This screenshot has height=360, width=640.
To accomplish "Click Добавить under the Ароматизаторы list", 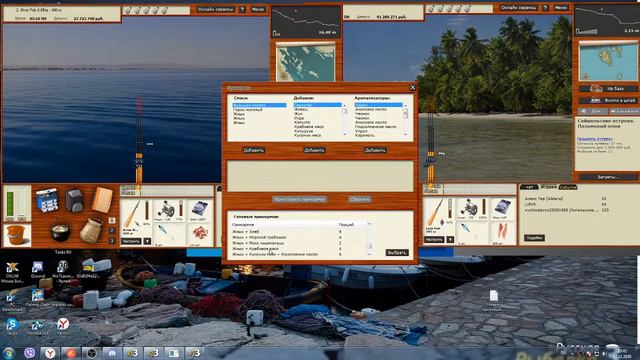I will (375, 150).
